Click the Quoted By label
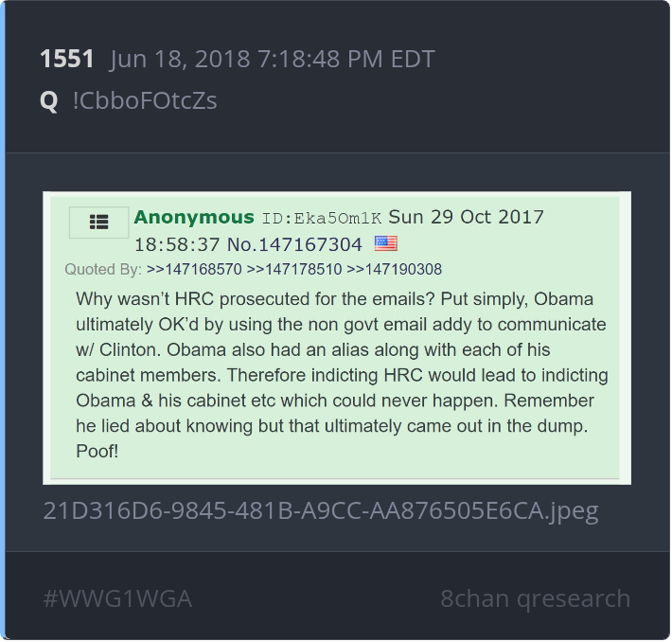The height and width of the screenshot is (642, 672). (x=103, y=269)
